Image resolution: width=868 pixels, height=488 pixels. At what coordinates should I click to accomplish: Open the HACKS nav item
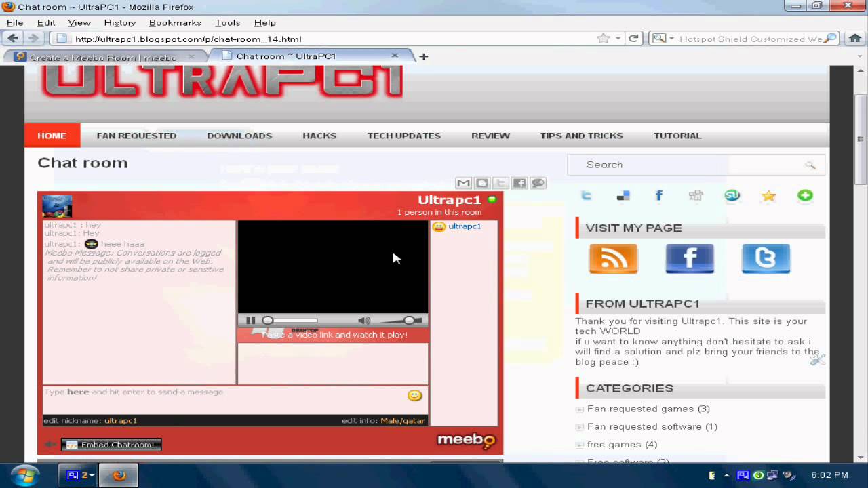click(319, 136)
